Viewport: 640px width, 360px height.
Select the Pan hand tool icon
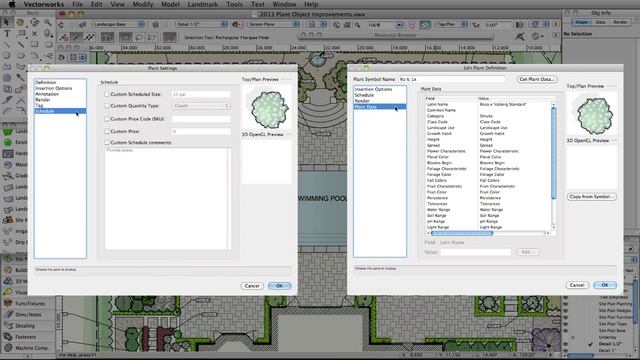(20, 22)
